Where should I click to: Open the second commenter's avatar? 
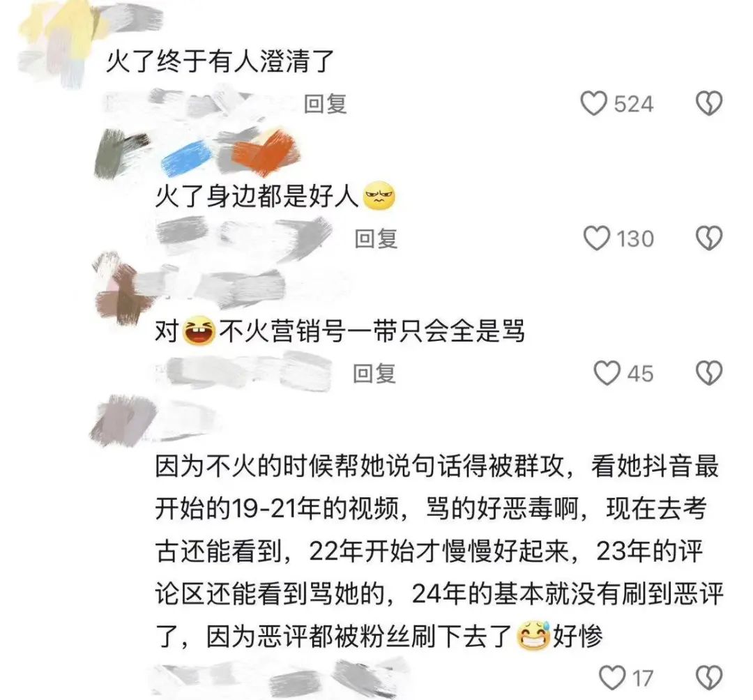tap(120, 153)
